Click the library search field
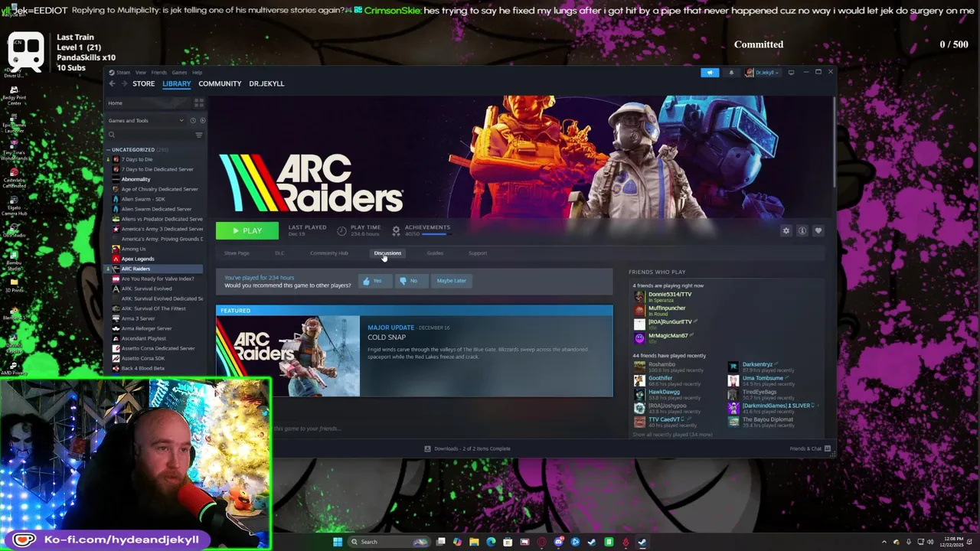 150,135
